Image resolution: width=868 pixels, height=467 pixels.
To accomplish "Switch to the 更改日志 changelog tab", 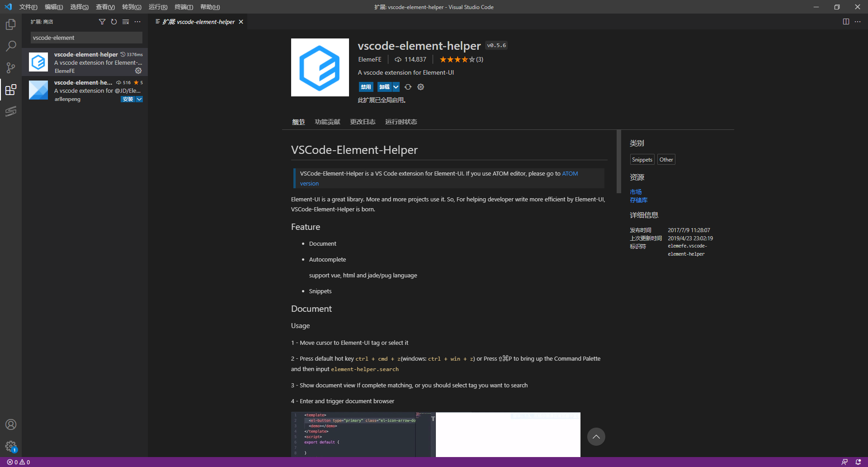I will (363, 122).
